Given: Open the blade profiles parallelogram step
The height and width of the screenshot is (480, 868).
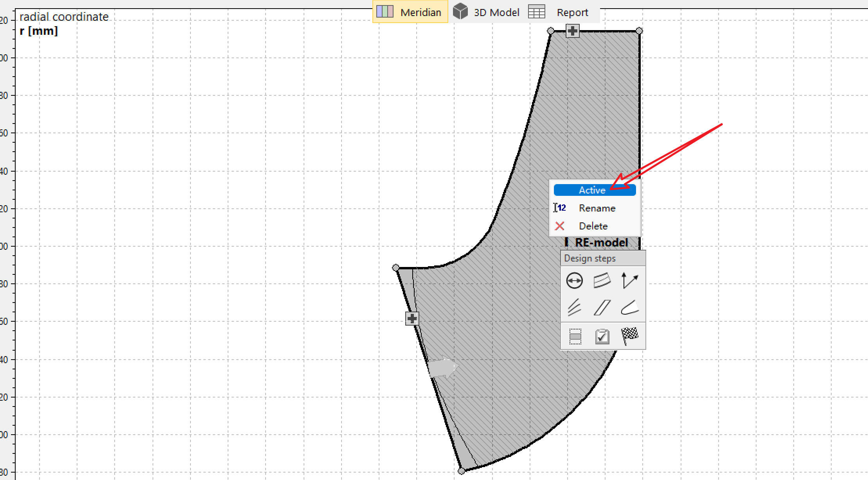Looking at the screenshot, I should [x=602, y=307].
